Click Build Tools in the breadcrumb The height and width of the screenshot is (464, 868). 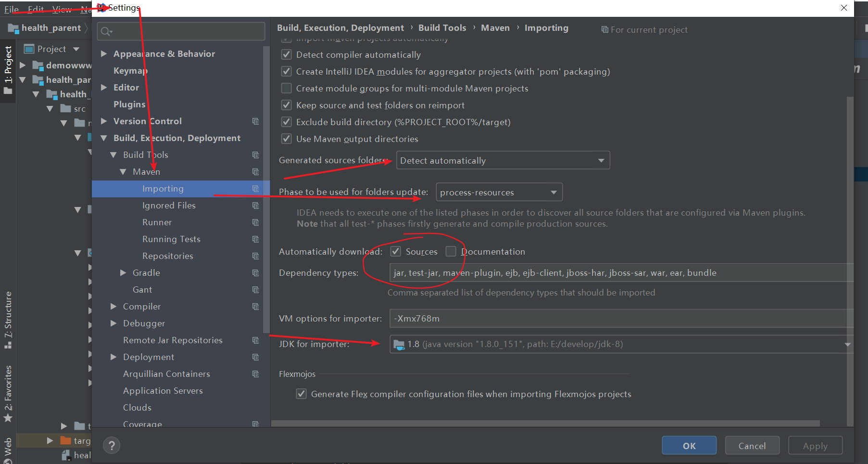pyautogui.click(x=442, y=28)
